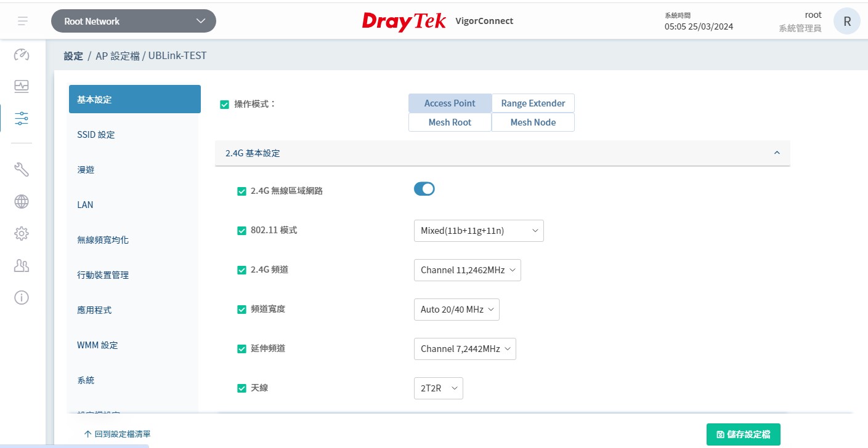
Task: Select the configuration sliders icon in sidebar
Action: [22, 118]
